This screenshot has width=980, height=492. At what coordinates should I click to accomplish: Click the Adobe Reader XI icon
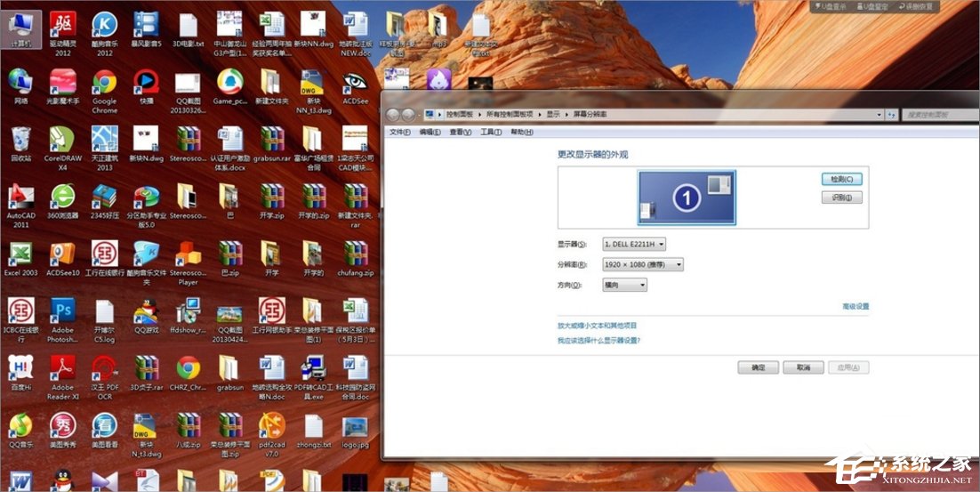pyautogui.click(x=62, y=368)
